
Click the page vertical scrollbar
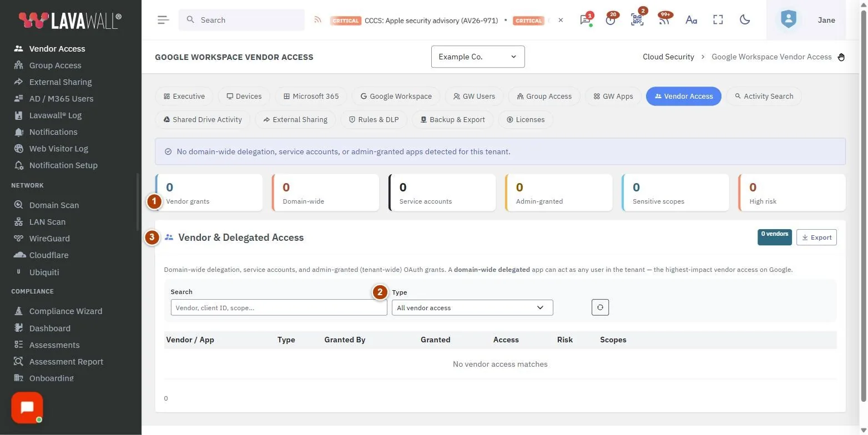pyautogui.click(x=864, y=205)
